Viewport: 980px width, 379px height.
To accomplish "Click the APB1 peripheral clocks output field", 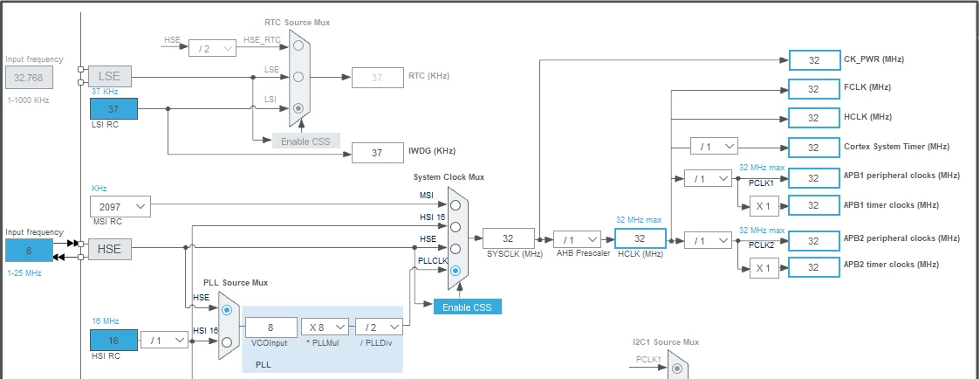I will tap(813, 177).
